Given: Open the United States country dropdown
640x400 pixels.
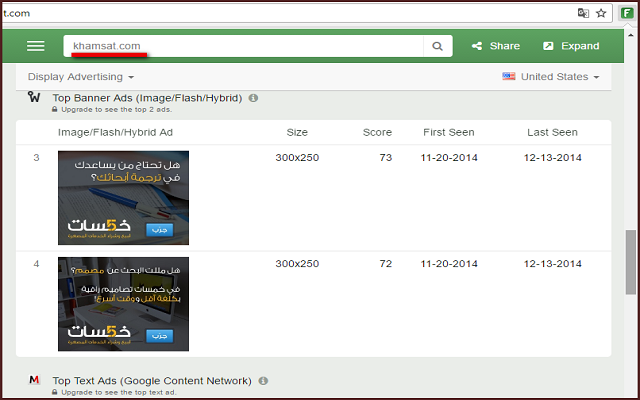Looking at the screenshot, I should 552,77.
